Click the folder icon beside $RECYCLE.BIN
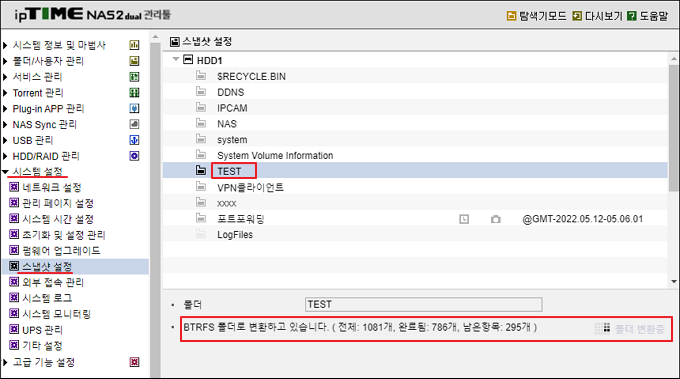 (201, 75)
